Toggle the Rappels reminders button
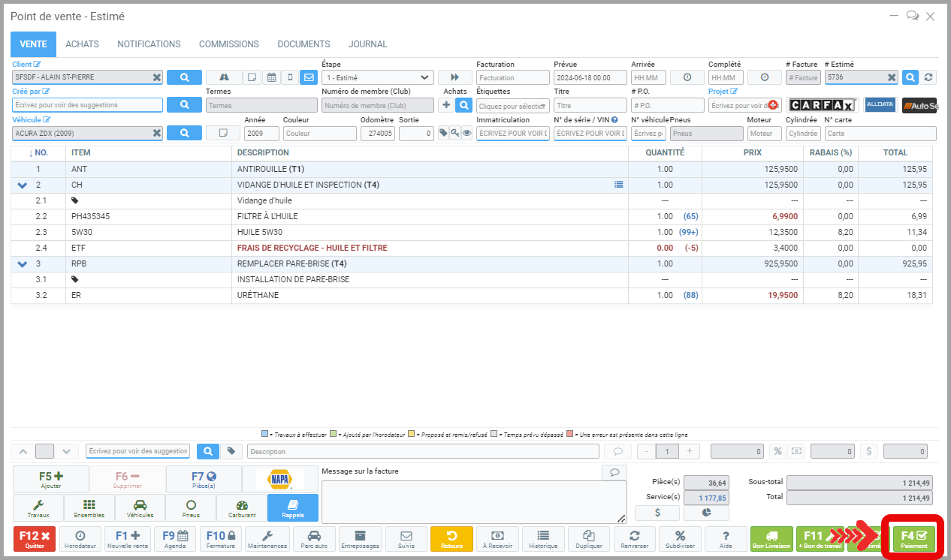Screen dimensions: 951x560 292,508
